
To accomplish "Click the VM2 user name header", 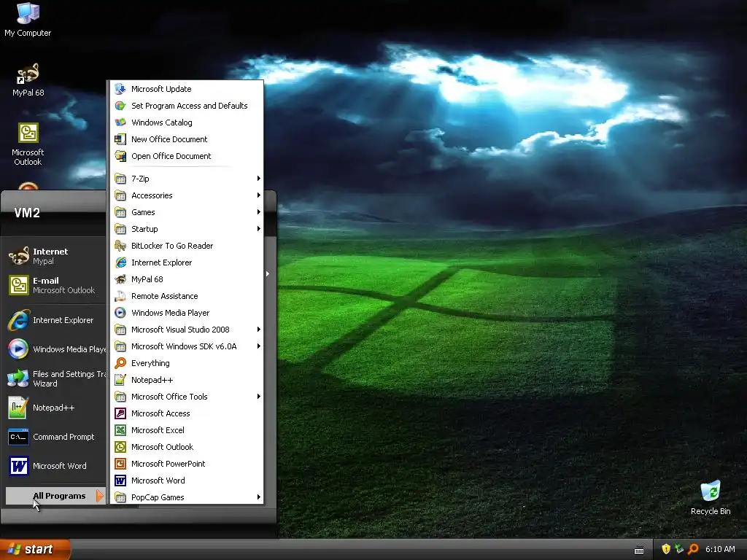I will coord(27,213).
